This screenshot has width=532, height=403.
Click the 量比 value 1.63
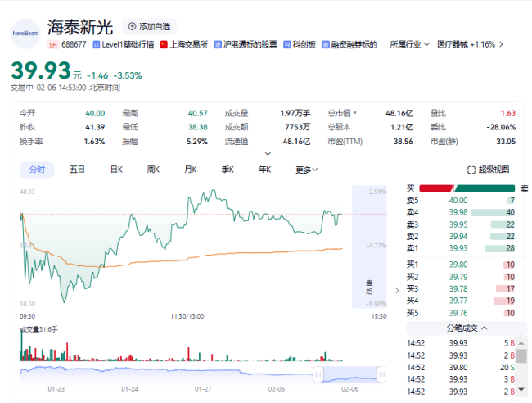(508, 113)
